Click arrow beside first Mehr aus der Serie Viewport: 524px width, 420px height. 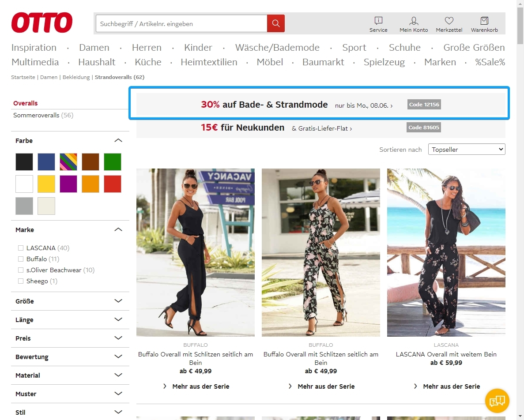165,386
